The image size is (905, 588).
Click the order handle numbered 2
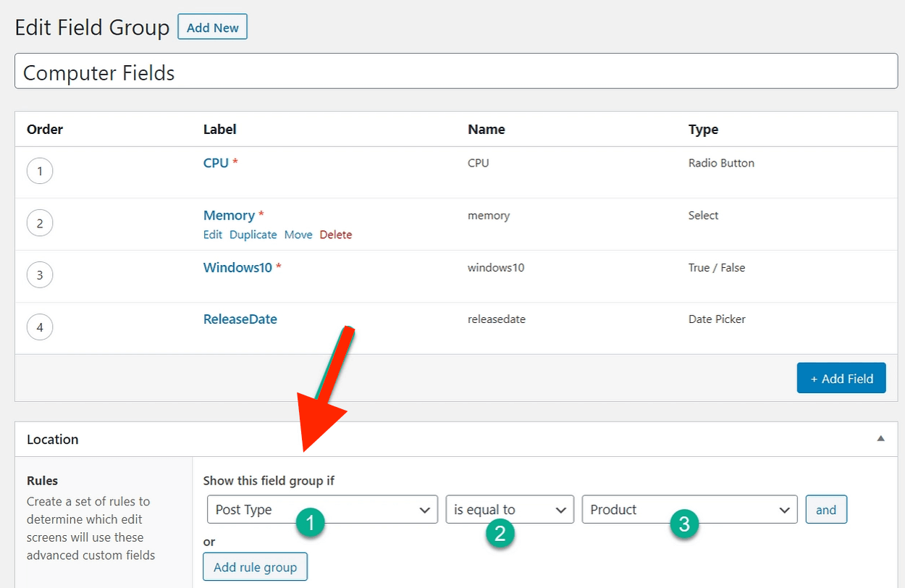click(x=40, y=224)
